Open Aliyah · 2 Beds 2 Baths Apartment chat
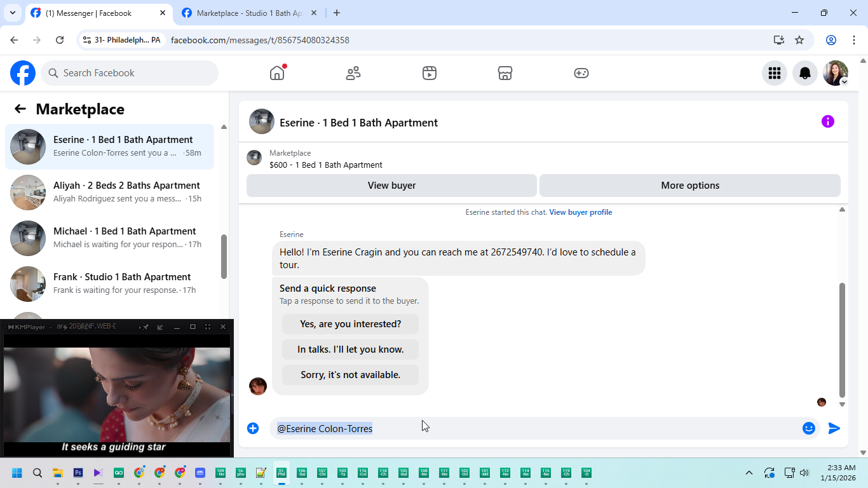 (109, 193)
